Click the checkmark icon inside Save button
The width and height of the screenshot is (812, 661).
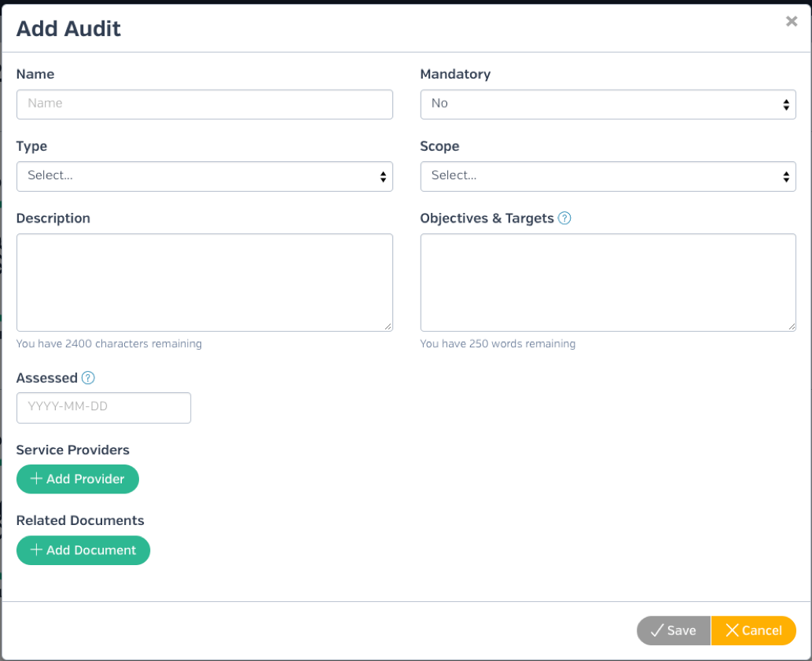tap(658, 630)
